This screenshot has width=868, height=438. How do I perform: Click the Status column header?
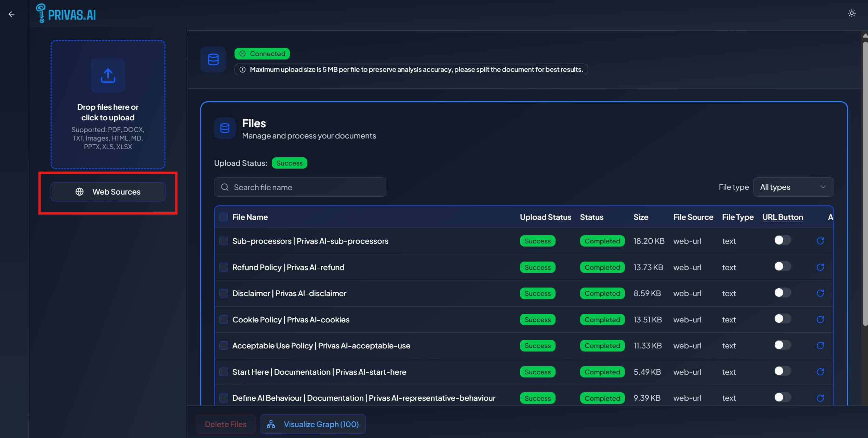pyautogui.click(x=591, y=217)
